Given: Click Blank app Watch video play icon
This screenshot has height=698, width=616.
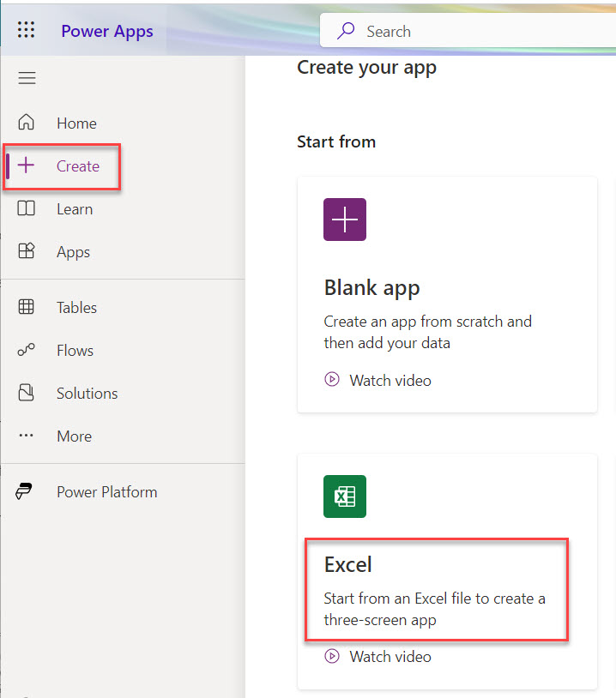Looking at the screenshot, I should 332,379.
